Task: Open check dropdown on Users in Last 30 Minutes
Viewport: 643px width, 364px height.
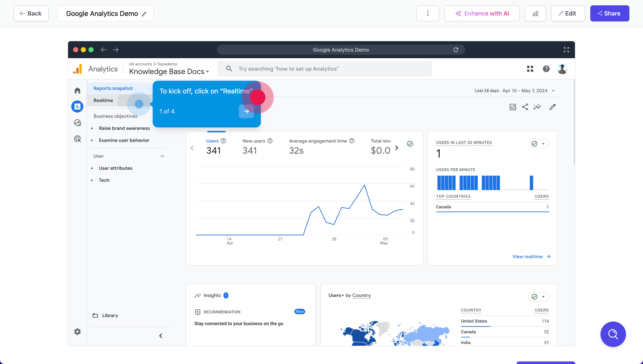Action: point(539,144)
